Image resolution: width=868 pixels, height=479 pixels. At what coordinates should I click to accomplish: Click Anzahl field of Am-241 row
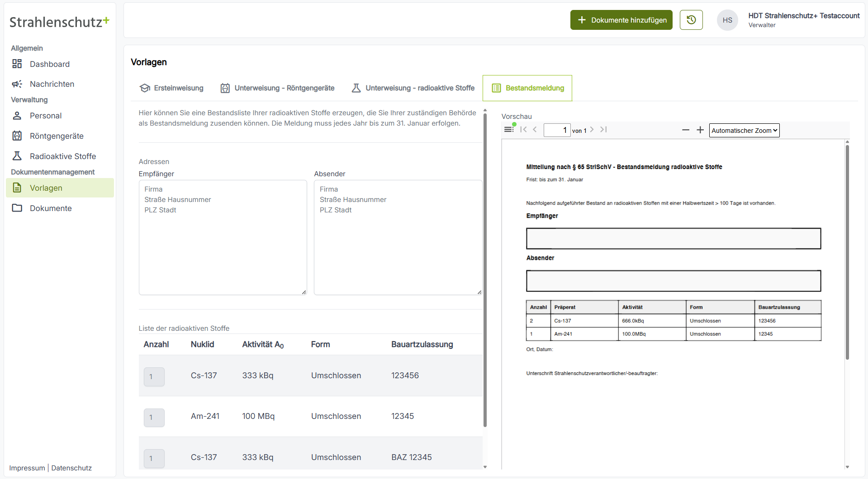tap(154, 418)
